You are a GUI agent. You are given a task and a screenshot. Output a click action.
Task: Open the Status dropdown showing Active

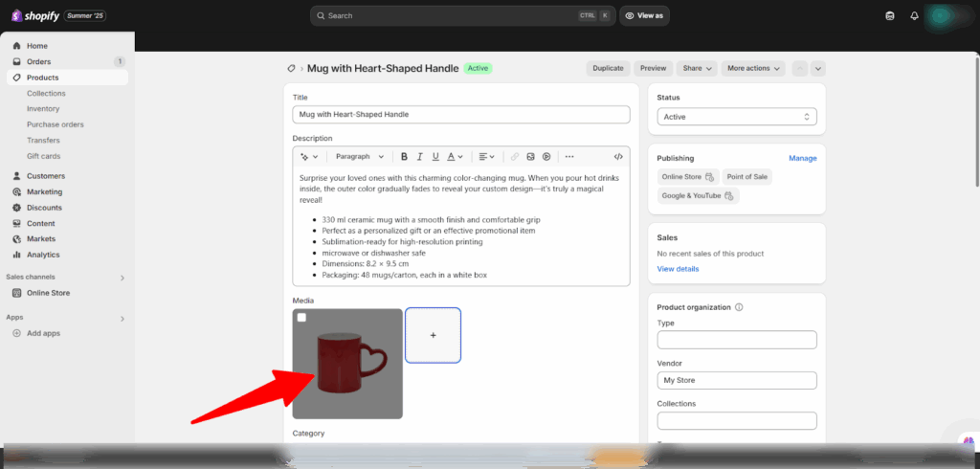click(737, 117)
